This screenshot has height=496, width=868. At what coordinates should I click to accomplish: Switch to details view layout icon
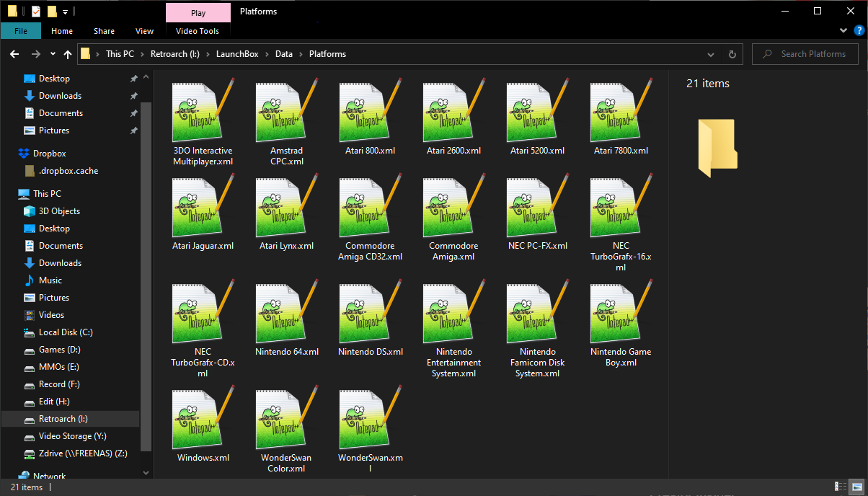[x=841, y=487]
